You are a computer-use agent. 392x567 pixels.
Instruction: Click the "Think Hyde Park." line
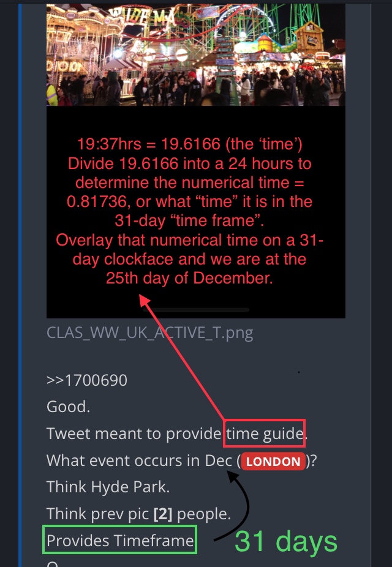(108, 487)
